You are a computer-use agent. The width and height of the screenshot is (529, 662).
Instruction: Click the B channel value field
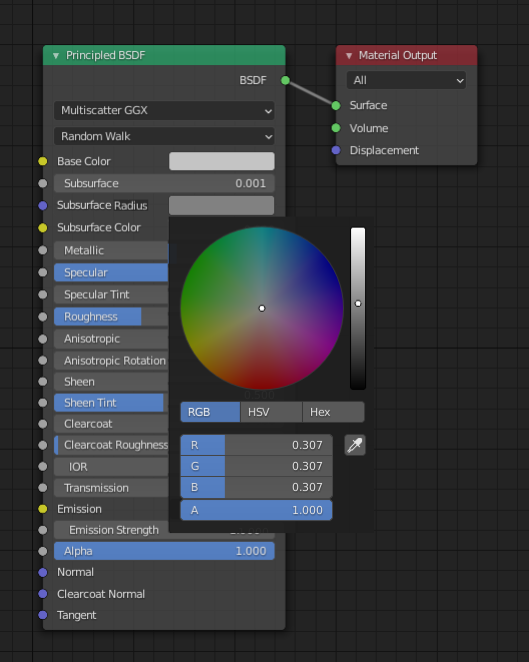[256, 487]
